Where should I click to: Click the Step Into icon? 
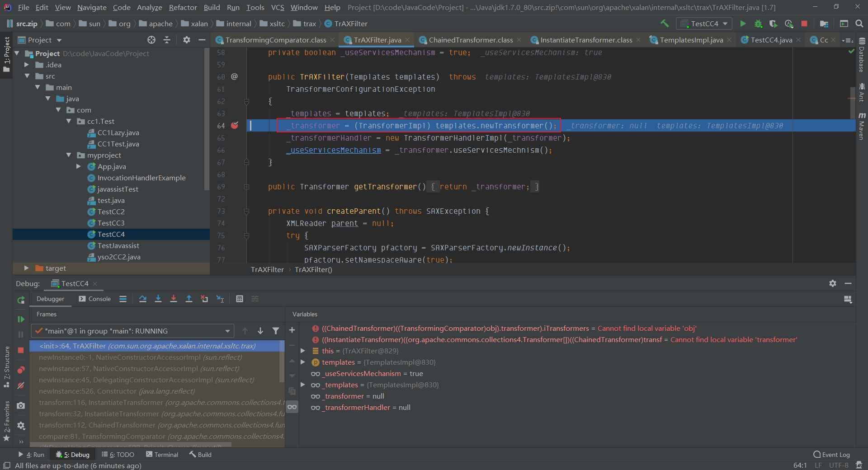coord(158,299)
